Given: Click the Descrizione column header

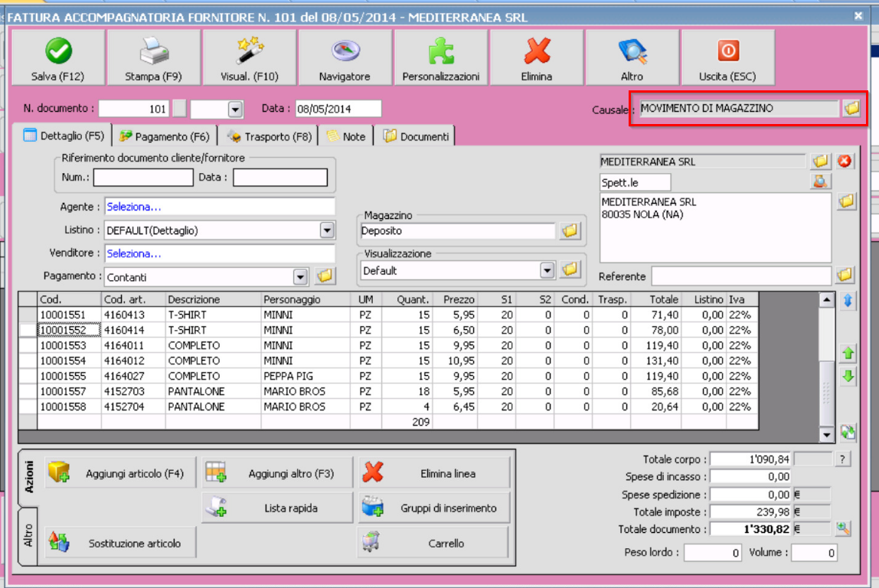Looking at the screenshot, I should [x=214, y=299].
